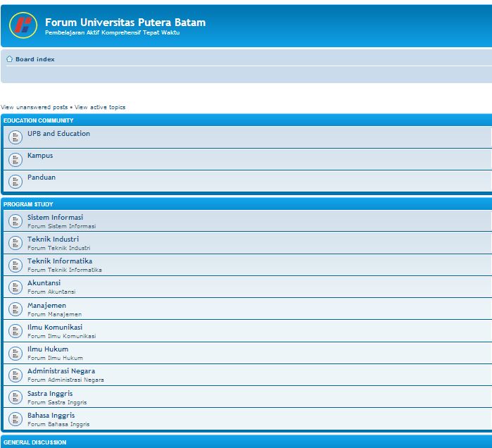Image resolution: width=492 pixels, height=448 pixels.
Task: Open the Board index link
Action: pos(34,59)
